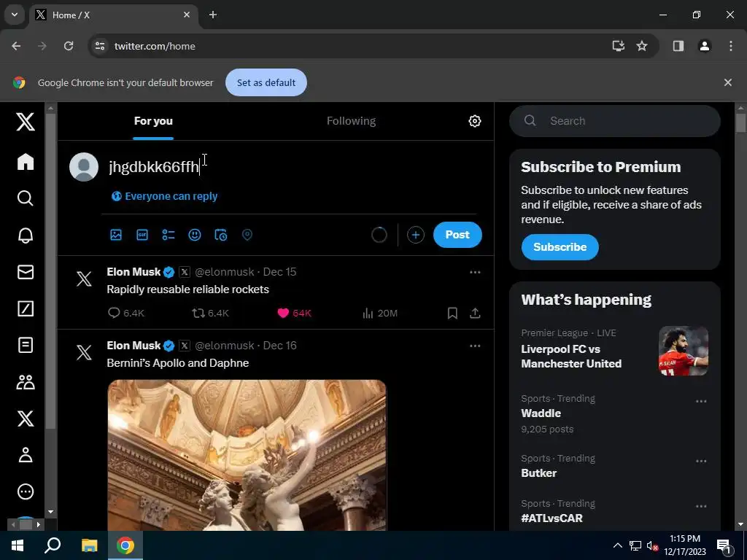Image resolution: width=747 pixels, height=560 pixels.
Task: Click inside the post text composer
Action: click(292, 167)
